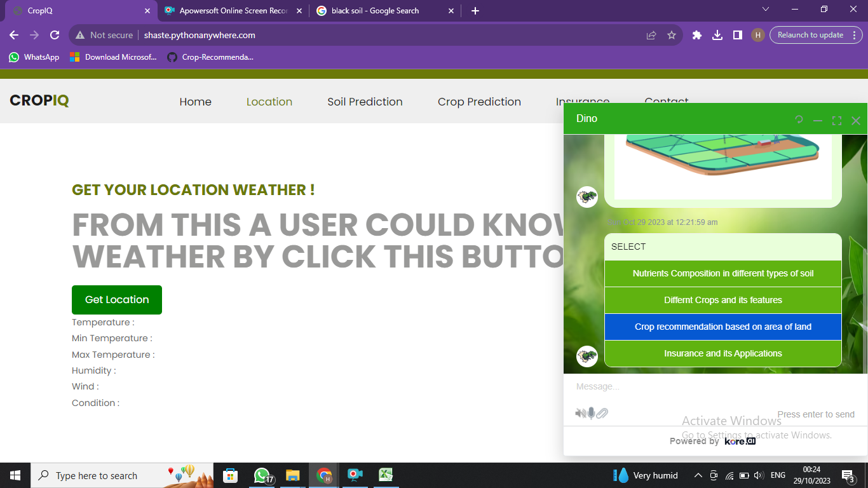Show hidden system tray icons
The width and height of the screenshot is (868, 488).
(698, 475)
